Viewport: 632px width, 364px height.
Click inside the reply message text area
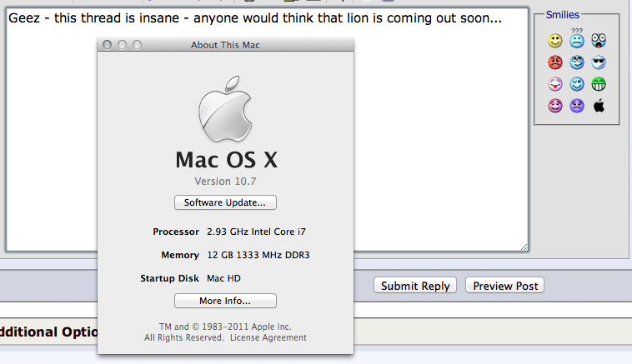coord(268,129)
